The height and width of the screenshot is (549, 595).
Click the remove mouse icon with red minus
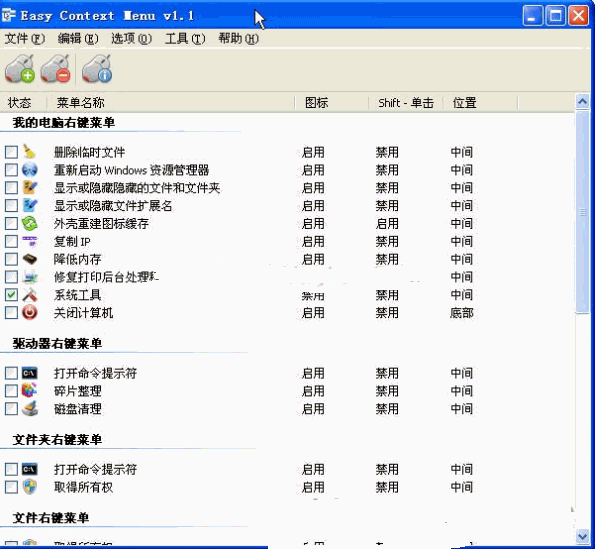[x=55, y=68]
